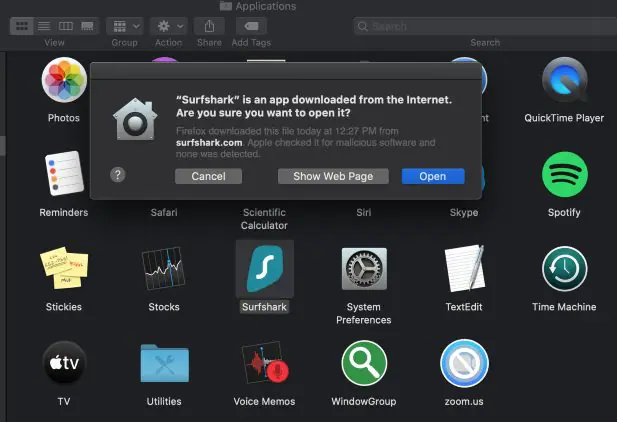Click Show Web Page button
The width and height of the screenshot is (617, 422).
[x=333, y=176]
